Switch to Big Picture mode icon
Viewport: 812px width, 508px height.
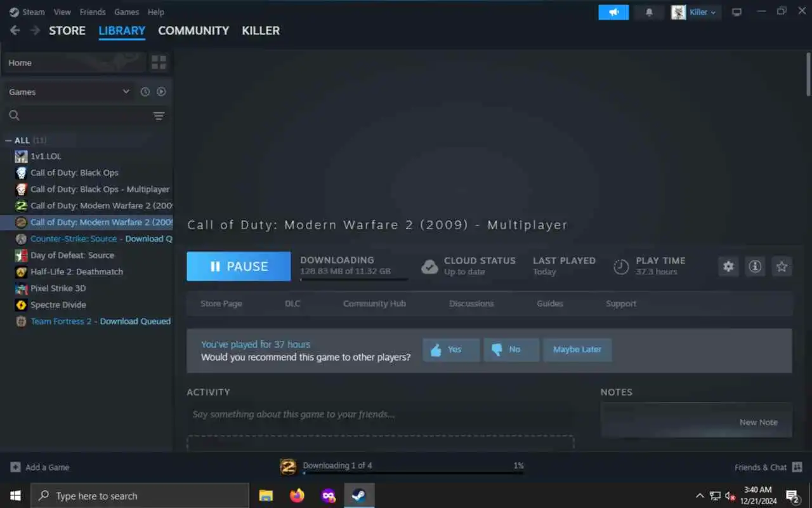(x=737, y=12)
